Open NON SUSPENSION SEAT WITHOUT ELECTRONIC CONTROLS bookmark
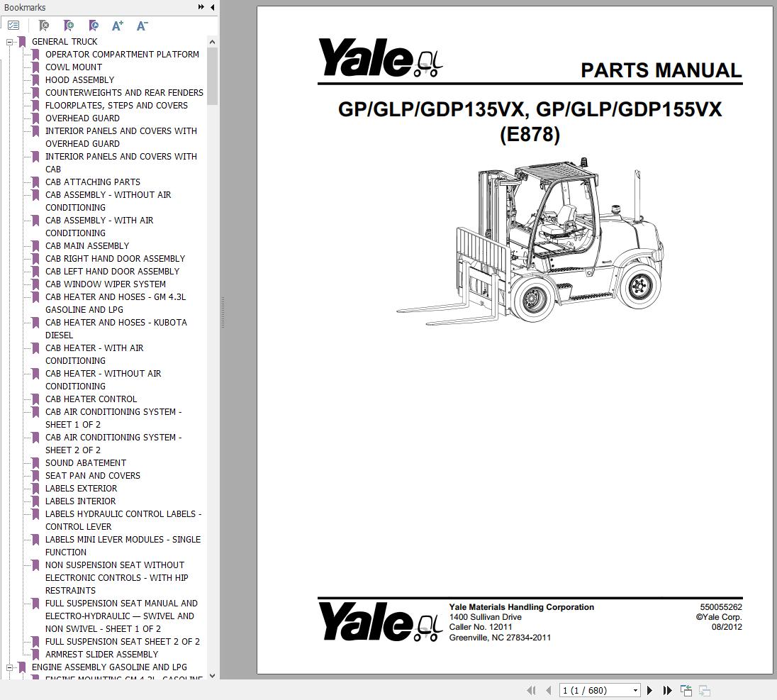This screenshot has height=700, width=777. click(116, 577)
